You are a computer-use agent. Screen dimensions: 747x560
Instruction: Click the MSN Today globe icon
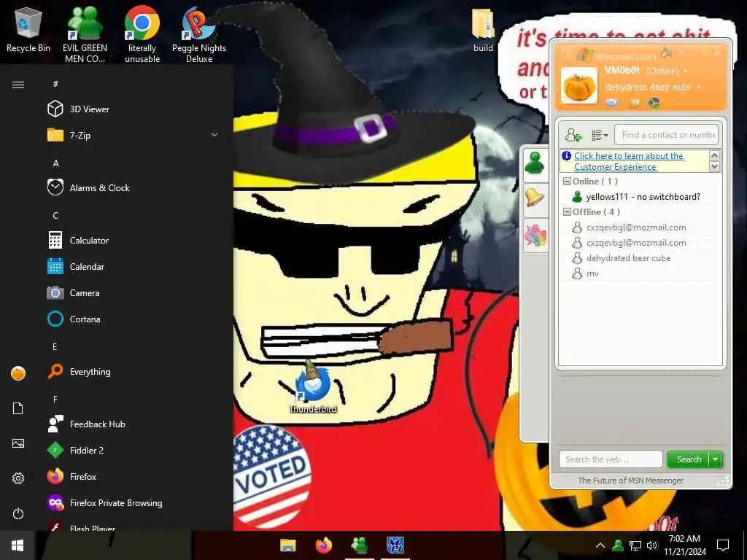click(654, 102)
